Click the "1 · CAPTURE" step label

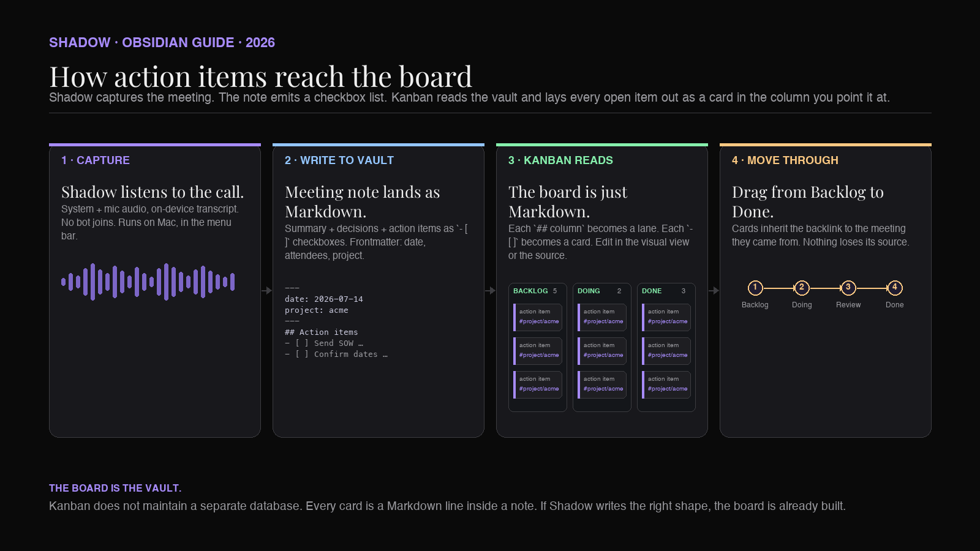(96, 160)
